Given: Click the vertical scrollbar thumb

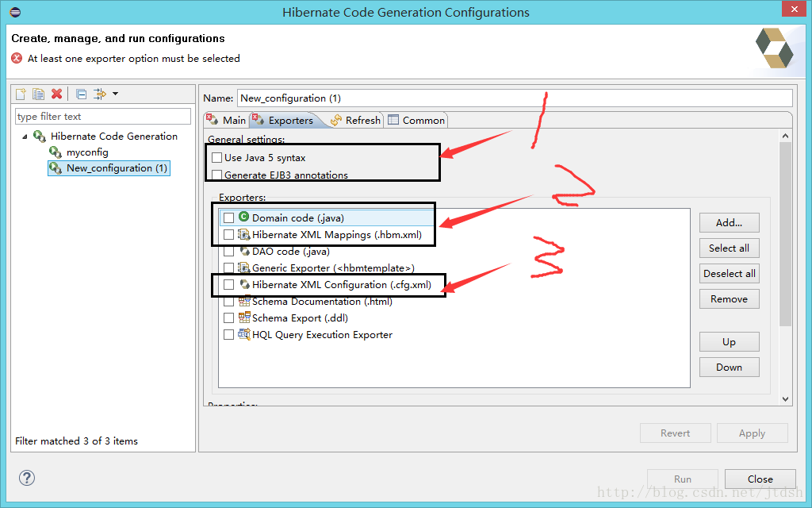Looking at the screenshot, I should pyautogui.click(x=785, y=234).
